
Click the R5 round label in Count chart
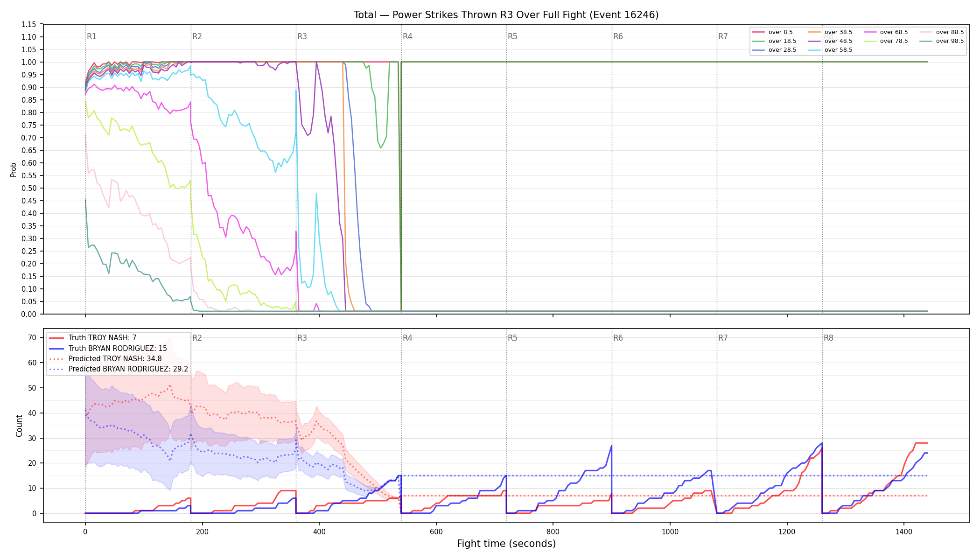pyautogui.click(x=512, y=338)
